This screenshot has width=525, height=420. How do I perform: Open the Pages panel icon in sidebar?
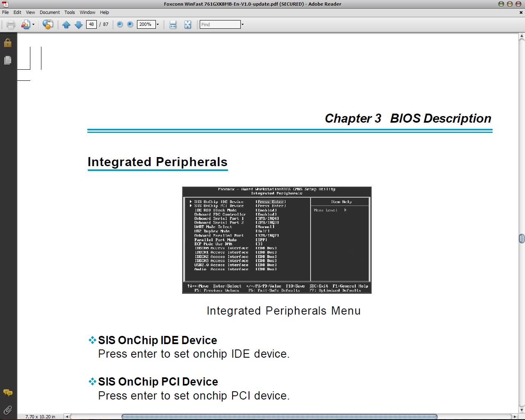pyautogui.click(x=7, y=60)
